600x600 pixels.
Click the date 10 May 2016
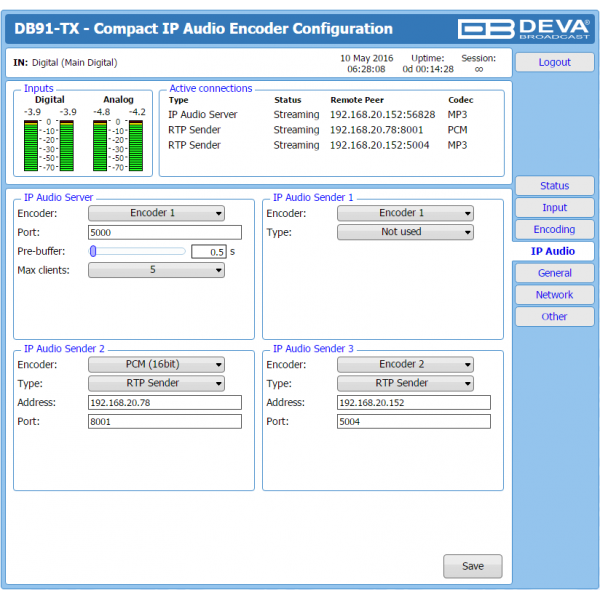coord(367,58)
